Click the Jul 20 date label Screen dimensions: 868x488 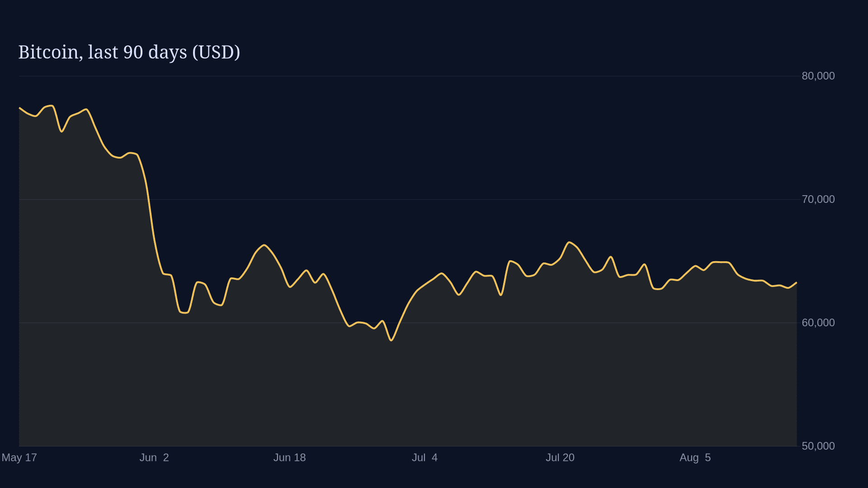(x=560, y=458)
